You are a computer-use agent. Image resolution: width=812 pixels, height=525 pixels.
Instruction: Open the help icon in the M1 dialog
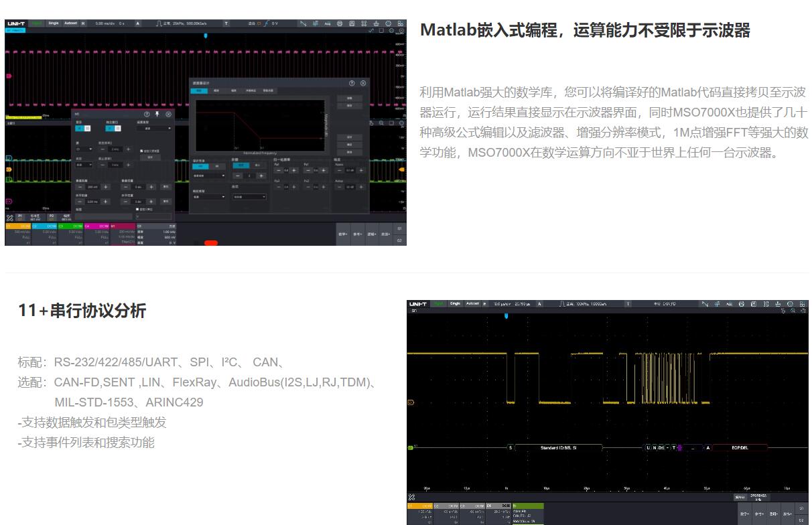point(147,115)
